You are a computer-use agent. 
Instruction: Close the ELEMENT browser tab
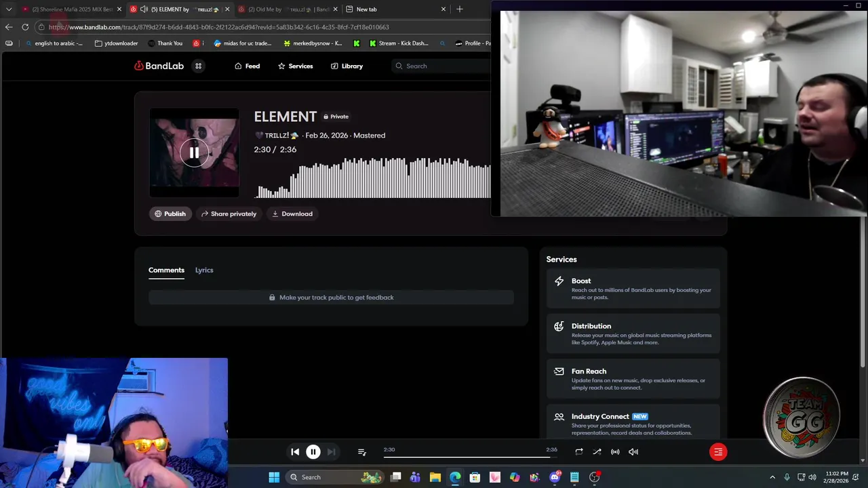point(227,9)
